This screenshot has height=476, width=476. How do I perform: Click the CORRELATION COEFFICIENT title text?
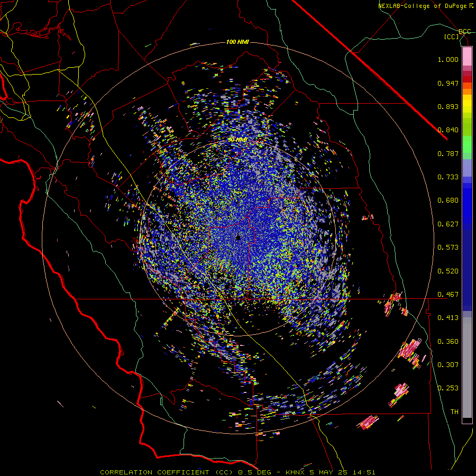tap(154, 472)
